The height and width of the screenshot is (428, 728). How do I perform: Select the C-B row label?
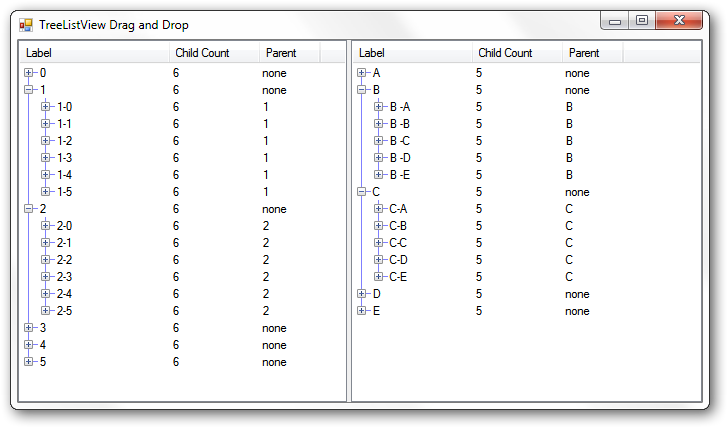[x=398, y=226]
